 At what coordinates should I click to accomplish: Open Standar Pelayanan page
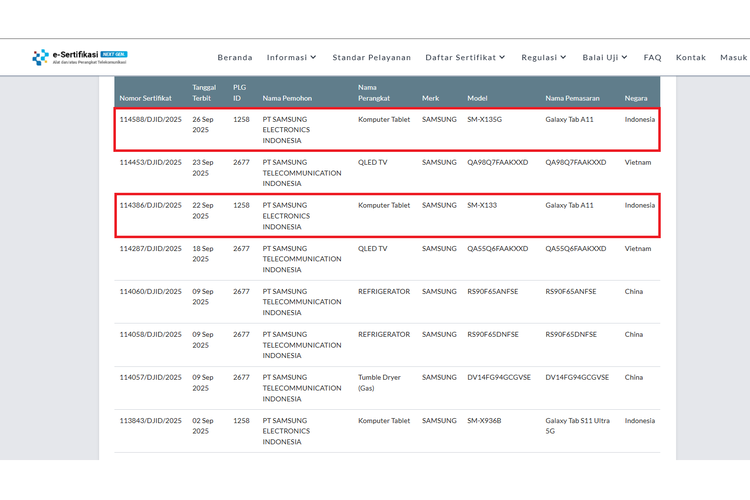point(372,57)
